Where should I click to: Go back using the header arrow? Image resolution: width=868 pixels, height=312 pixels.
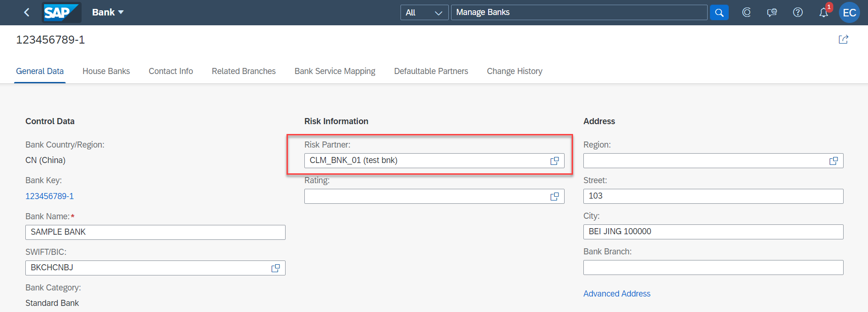pos(27,13)
